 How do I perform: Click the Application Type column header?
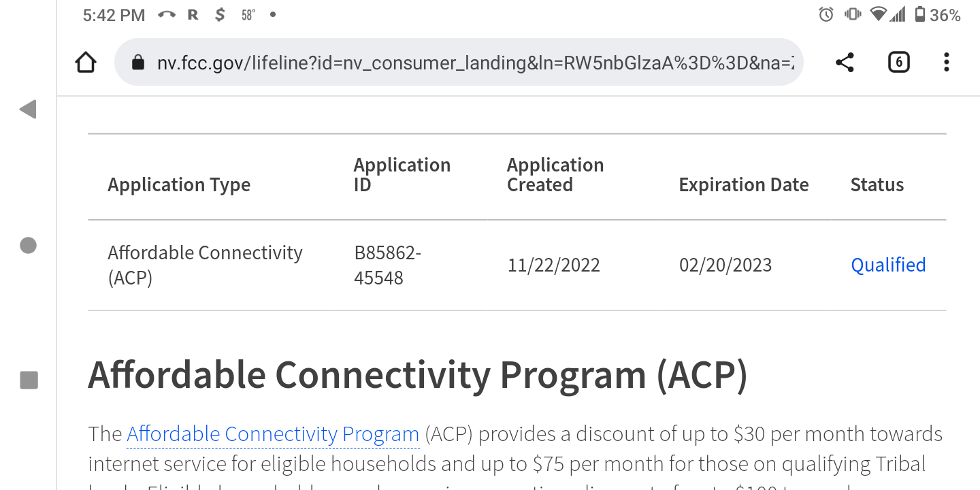179,185
